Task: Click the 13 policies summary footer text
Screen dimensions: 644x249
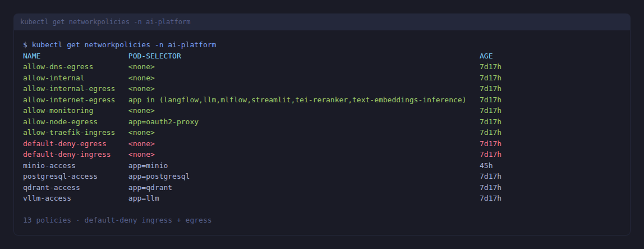Action: point(117,220)
